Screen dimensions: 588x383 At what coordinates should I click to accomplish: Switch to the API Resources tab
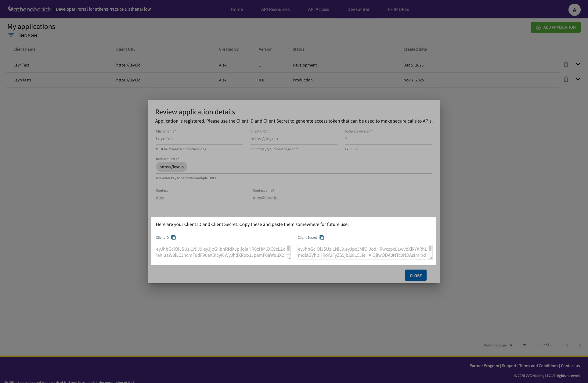[x=275, y=9]
